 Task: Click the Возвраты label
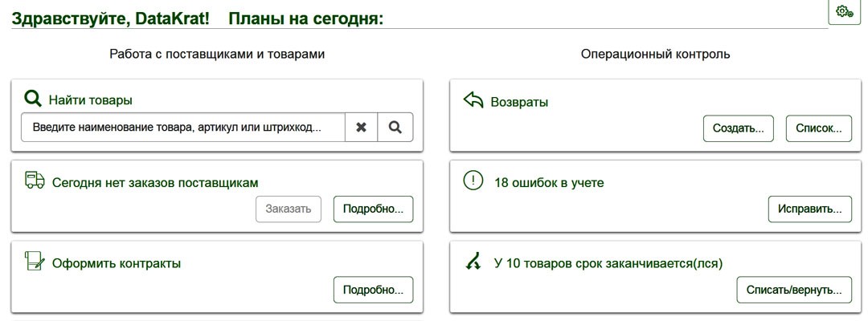[x=519, y=102]
